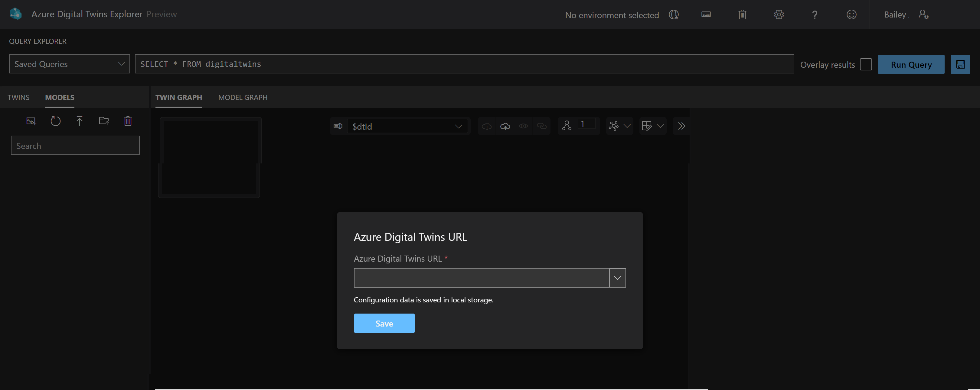Enable the Overlay results checkbox

(x=865, y=64)
